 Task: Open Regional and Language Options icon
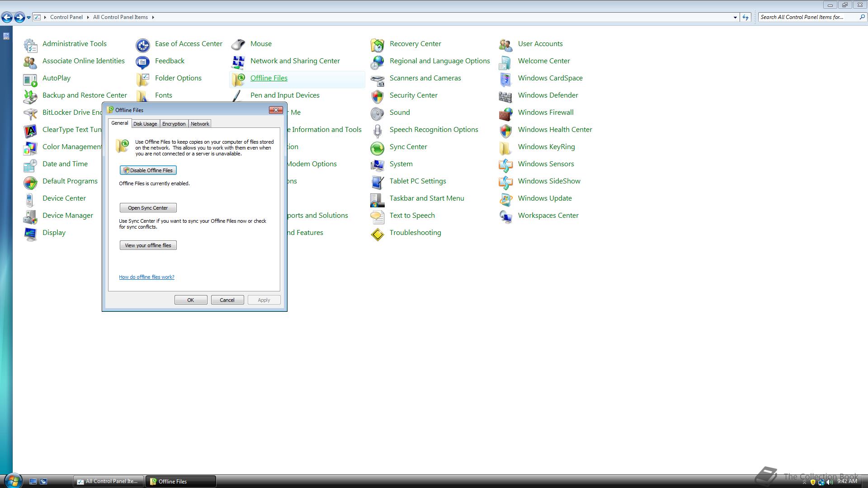[377, 62]
